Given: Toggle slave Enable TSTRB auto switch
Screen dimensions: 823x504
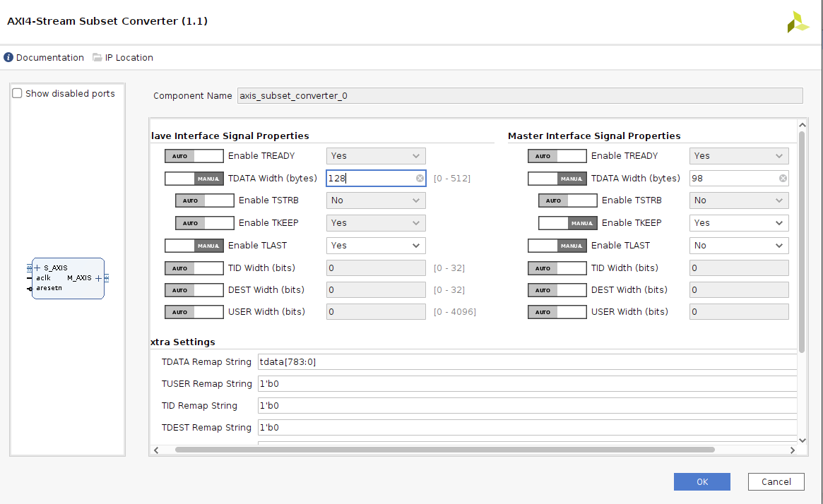Looking at the screenshot, I should pyautogui.click(x=205, y=200).
